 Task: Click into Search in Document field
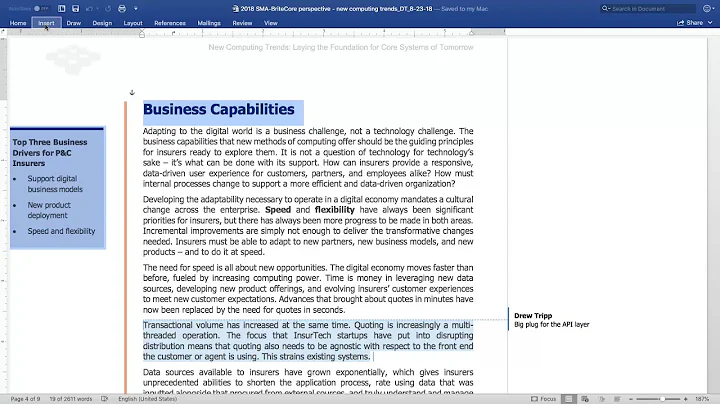[x=648, y=9]
